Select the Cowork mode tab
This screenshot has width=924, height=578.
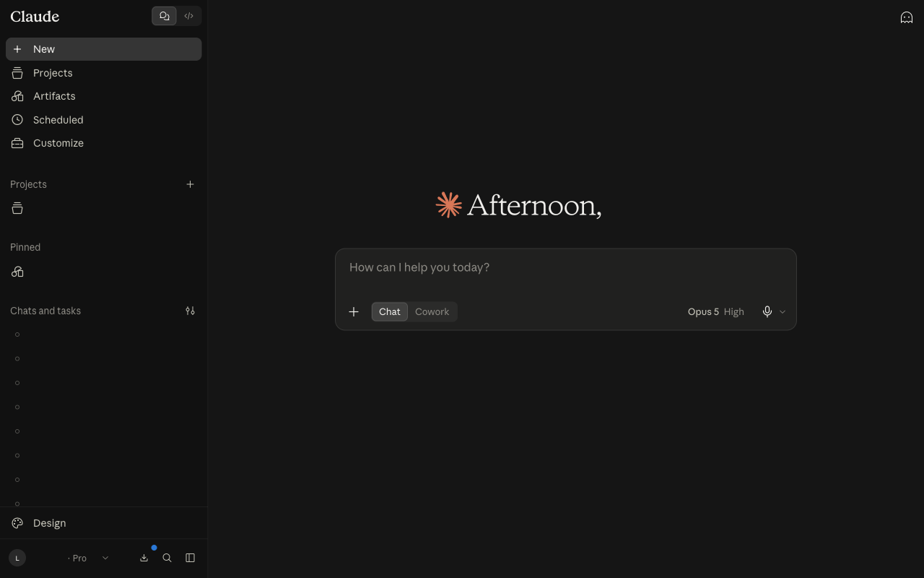[432, 311]
